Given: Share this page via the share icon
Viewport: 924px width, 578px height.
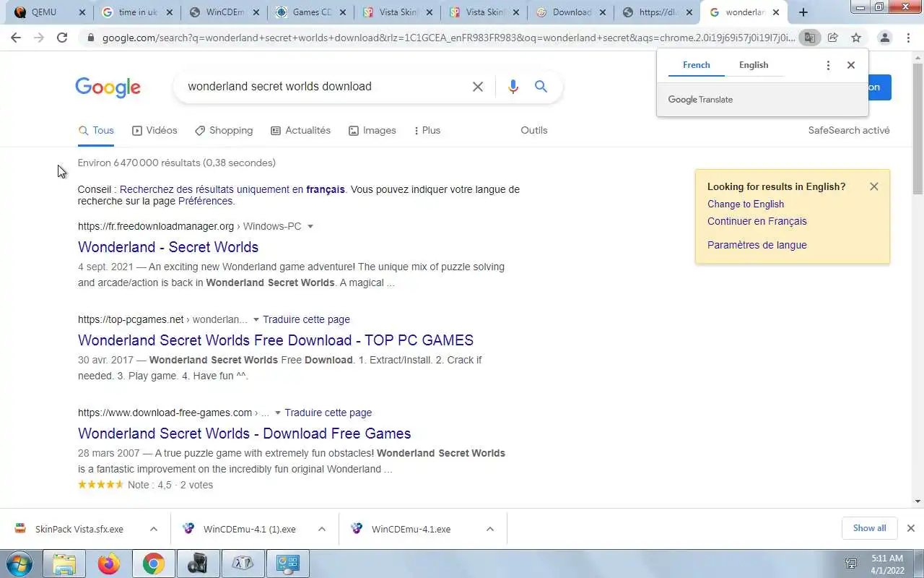Looking at the screenshot, I should pos(833,38).
